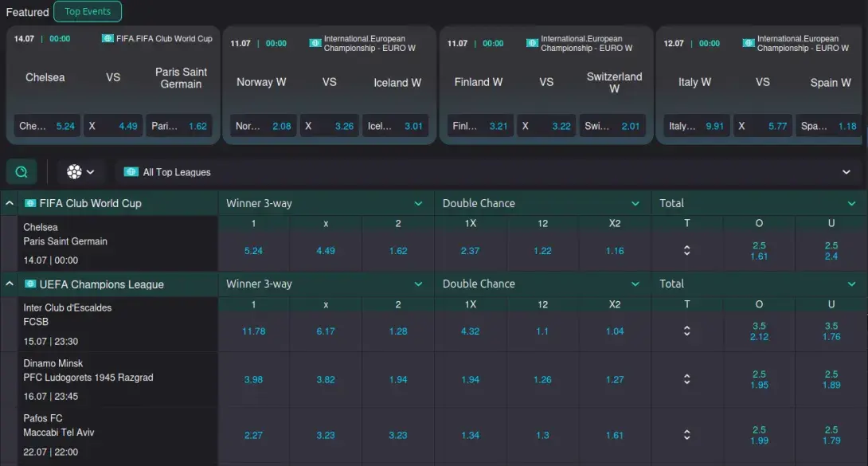Open Winner 3-way dropdown for FIFA Club World Cup

418,203
